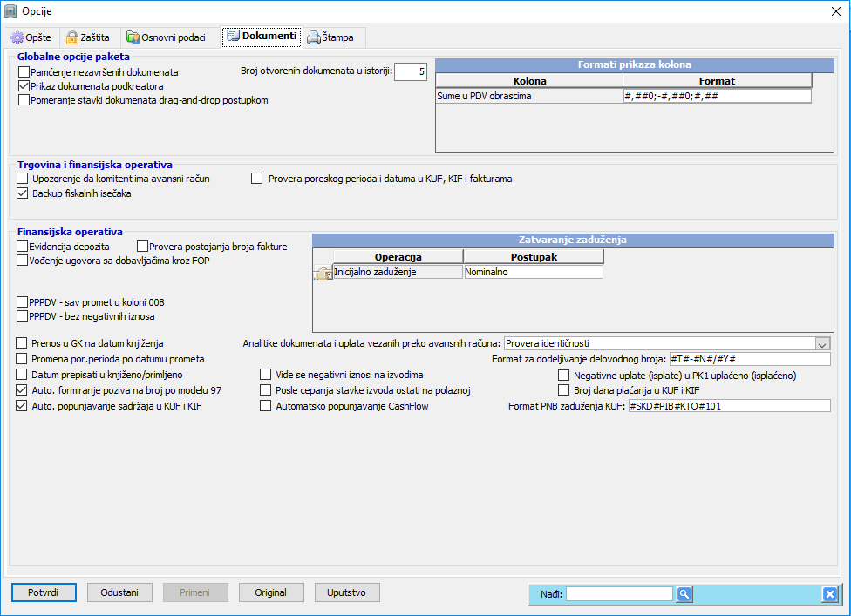Tick Provera postojanja broja fakture
This screenshot has height=616, width=851.
[x=143, y=247]
